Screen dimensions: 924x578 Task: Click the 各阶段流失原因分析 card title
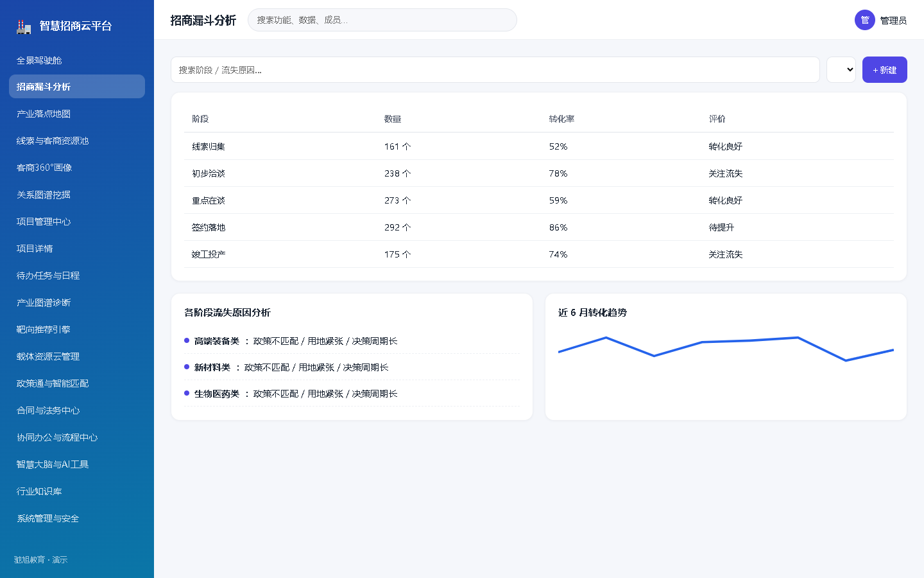(x=227, y=313)
